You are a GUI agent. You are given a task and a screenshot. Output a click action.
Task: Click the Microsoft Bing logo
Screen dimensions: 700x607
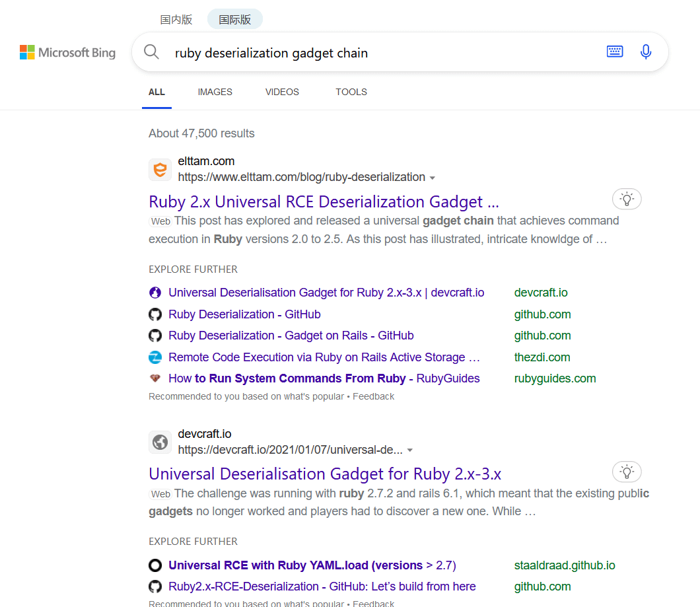[x=67, y=53]
